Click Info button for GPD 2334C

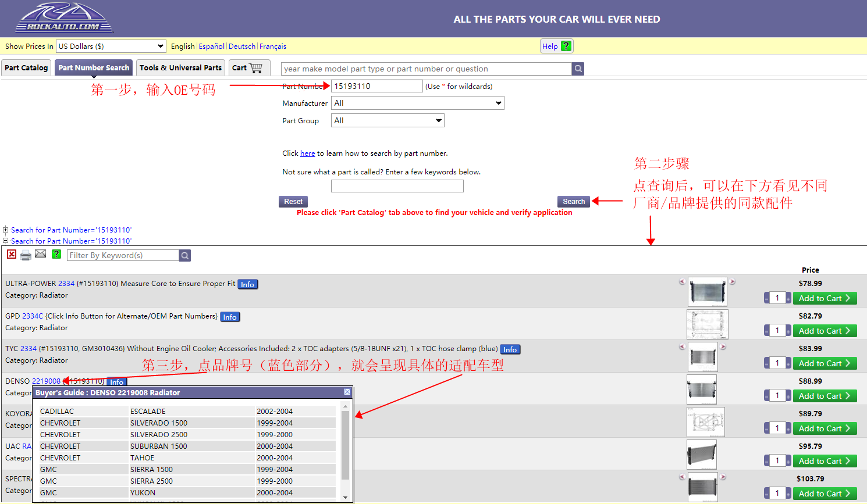[230, 317]
